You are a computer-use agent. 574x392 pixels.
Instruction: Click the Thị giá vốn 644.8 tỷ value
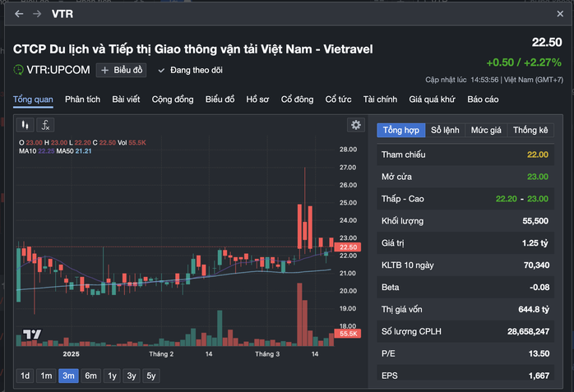tap(534, 309)
